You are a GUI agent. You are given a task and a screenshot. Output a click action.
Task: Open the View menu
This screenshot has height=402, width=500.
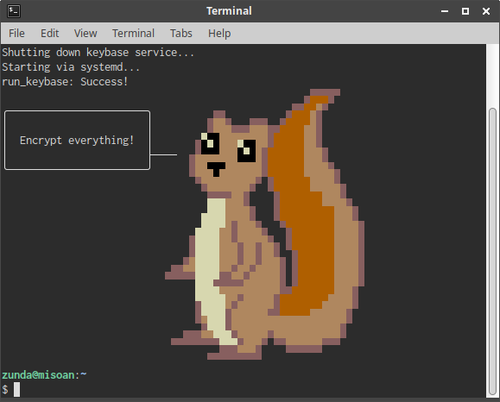(x=85, y=33)
